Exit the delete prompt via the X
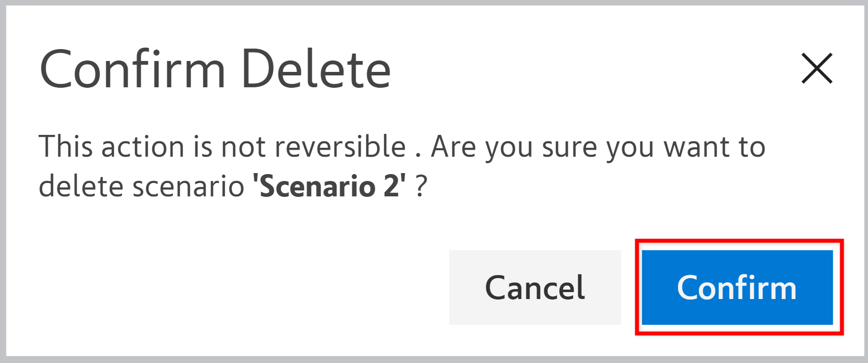Viewport: 868px width, 363px height. (x=816, y=68)
